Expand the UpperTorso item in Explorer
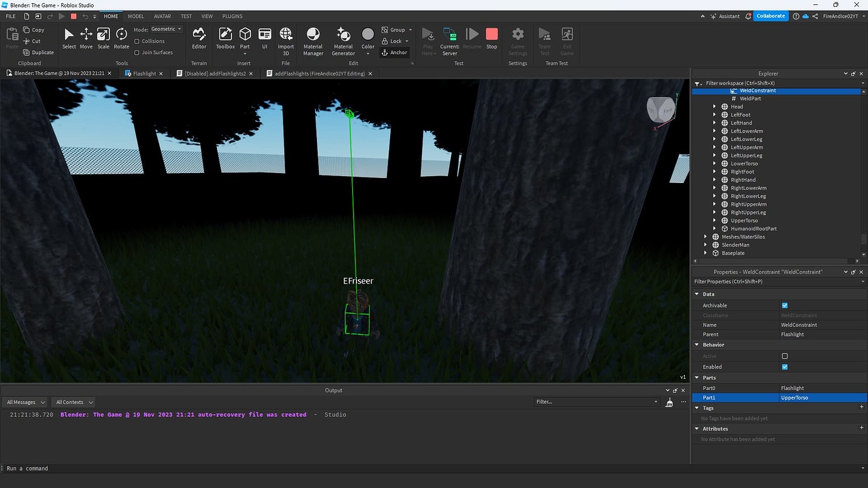 click(714, 220)
